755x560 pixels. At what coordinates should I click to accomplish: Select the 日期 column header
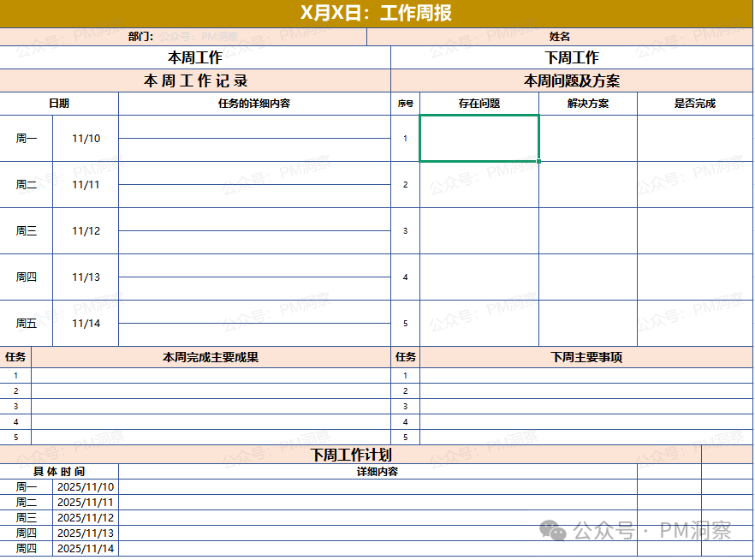pyautogui.click(x=60, y=102)
